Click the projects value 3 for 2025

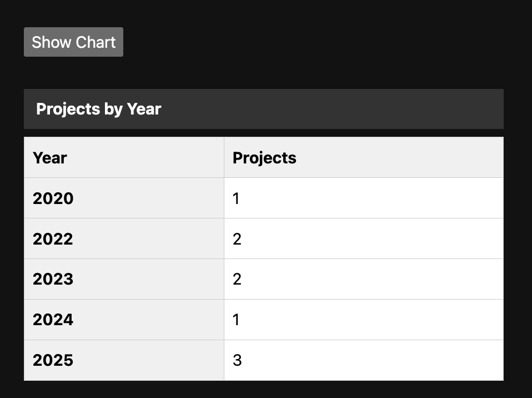tap(237, 360)
